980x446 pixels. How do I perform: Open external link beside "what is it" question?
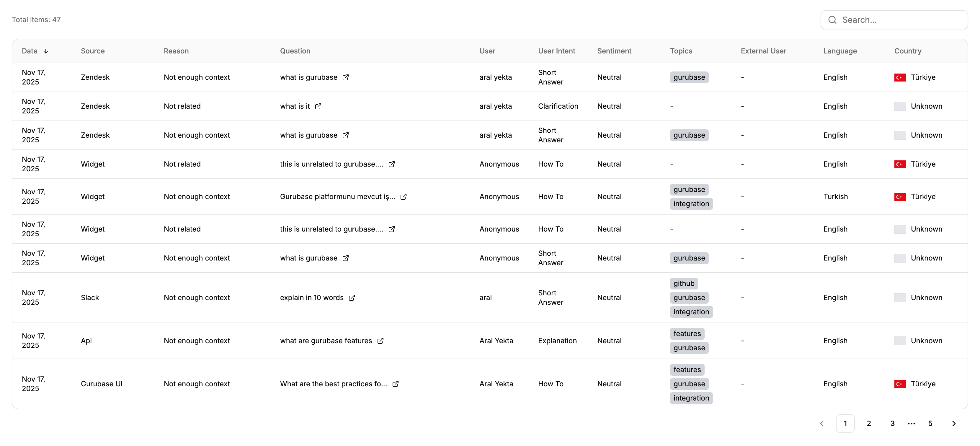pos(318,106)
